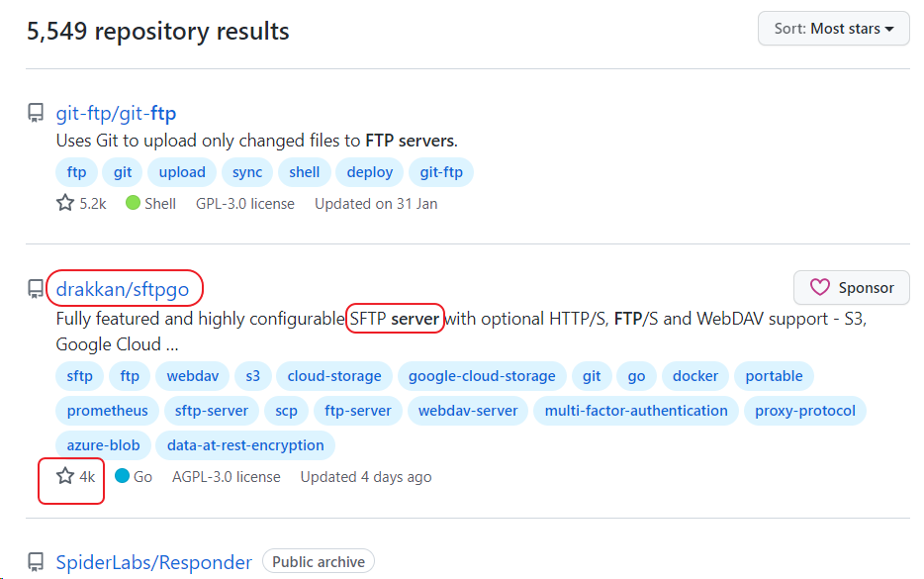The width and height of the screenshot is (924, 579).
Task: Click the heart icon inside Sponsor button
Action: (x=818, y=287)
